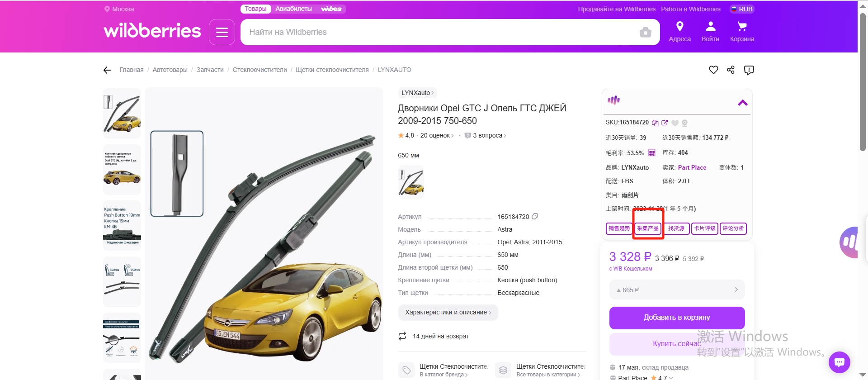Open the 3 вопроса questions link
The width and height of the screenshot is (868, 380).
(486, 135)
